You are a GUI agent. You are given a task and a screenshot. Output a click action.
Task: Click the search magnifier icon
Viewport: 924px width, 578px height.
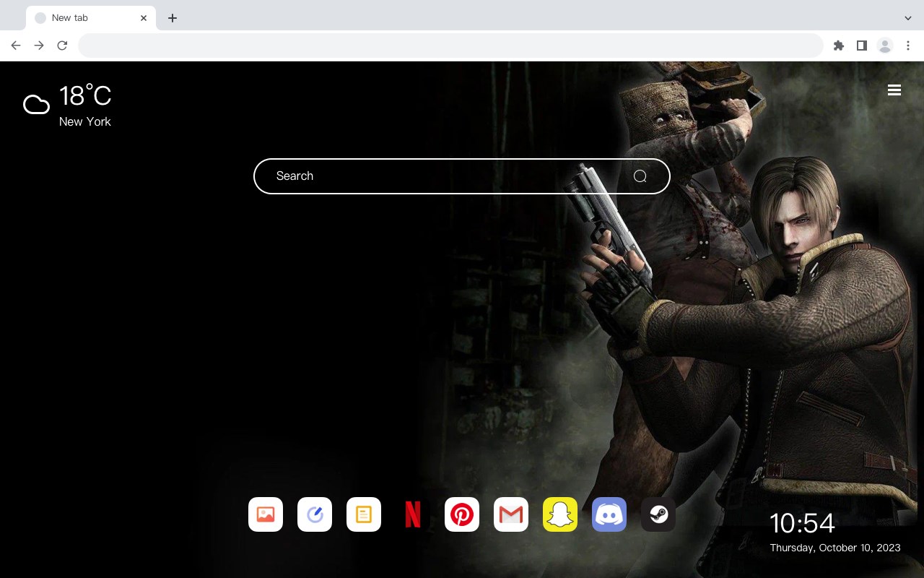point(640,176)
